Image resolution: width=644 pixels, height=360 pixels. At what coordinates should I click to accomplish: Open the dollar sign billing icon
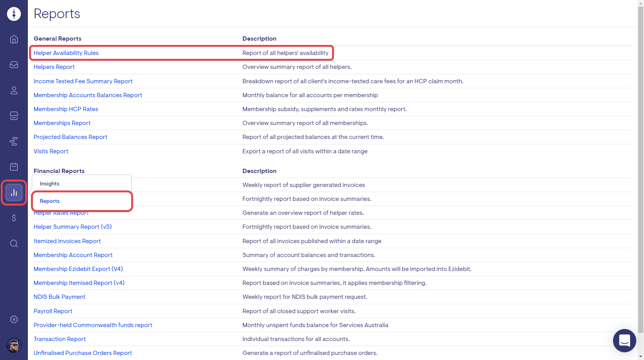click(14, 218)
